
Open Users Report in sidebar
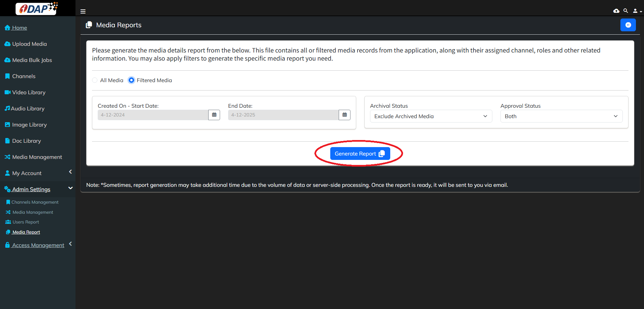[26, 222]
